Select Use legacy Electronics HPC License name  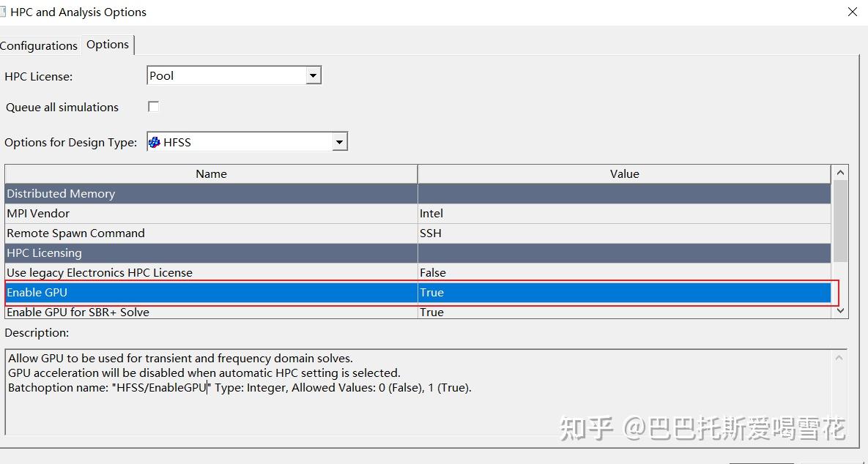pyautogui.click(x=211, y=273)
